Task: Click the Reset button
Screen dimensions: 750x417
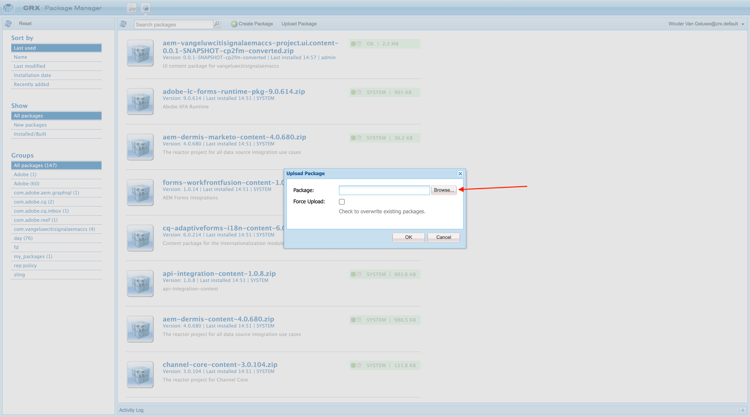Action: tap(25, 23)
